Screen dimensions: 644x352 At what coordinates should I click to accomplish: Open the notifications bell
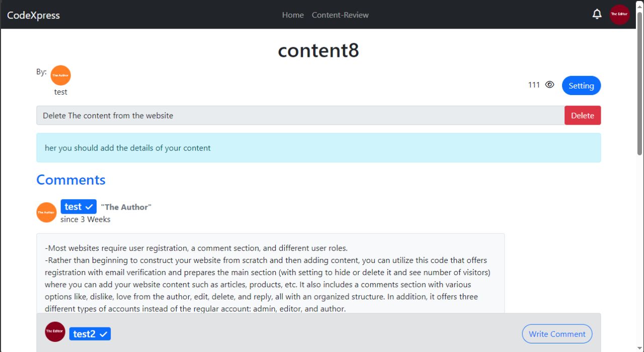pyautogui.click(x=597, y=14)
